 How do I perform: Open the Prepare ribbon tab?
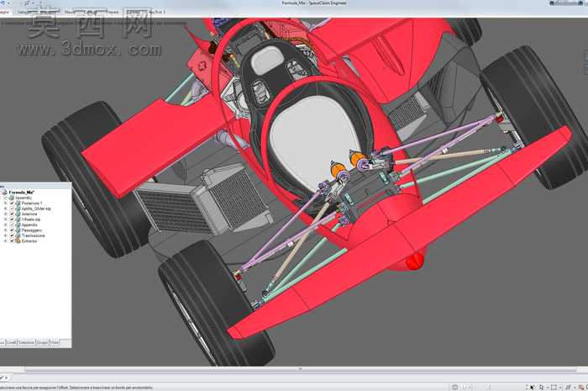[x=112, y=12]
